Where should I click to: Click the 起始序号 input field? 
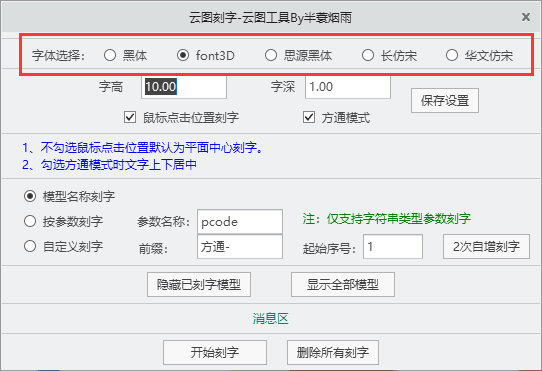(x=393, y=247)
